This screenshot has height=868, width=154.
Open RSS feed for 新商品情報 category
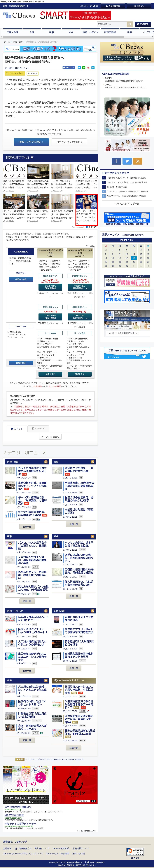(93, 611)
